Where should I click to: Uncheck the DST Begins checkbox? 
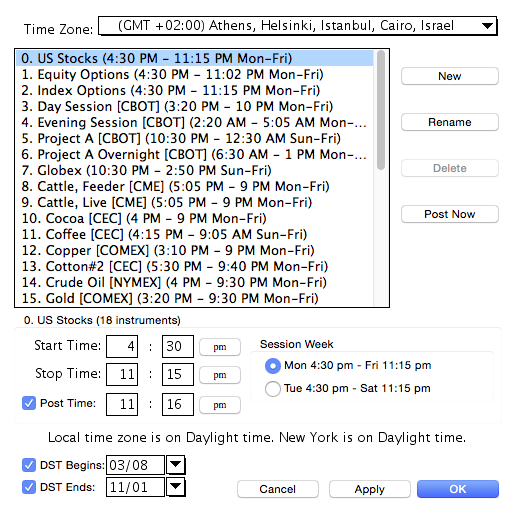29,465
